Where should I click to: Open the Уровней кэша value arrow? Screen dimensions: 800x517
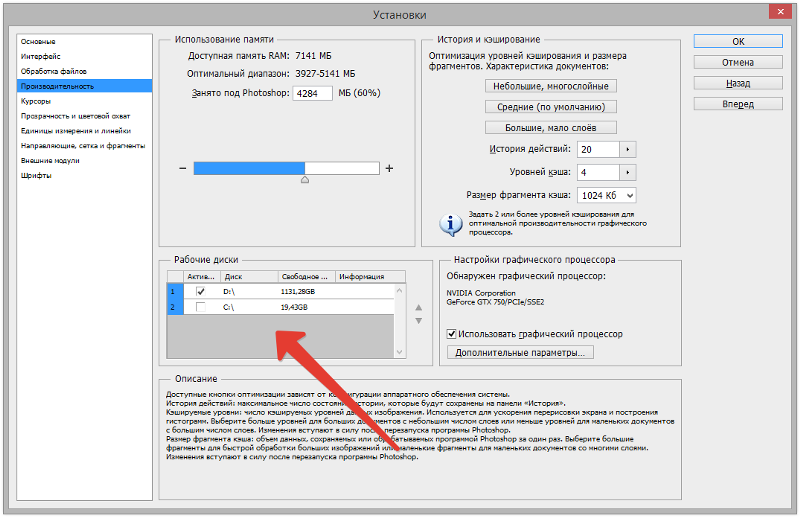point(628,173)
